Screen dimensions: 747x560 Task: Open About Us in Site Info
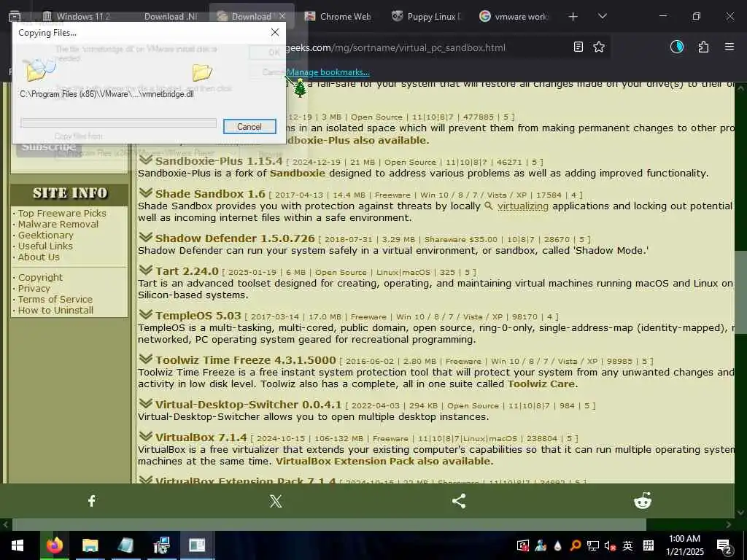click(39, 257)
